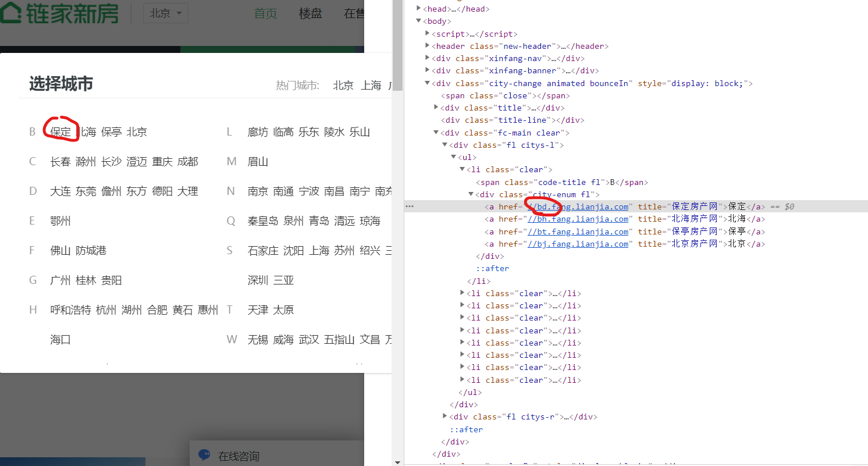Image resolution: width=868 pixels, height=466 pixels.
Task: Expand the header new-header node
Action: (428, 46)
